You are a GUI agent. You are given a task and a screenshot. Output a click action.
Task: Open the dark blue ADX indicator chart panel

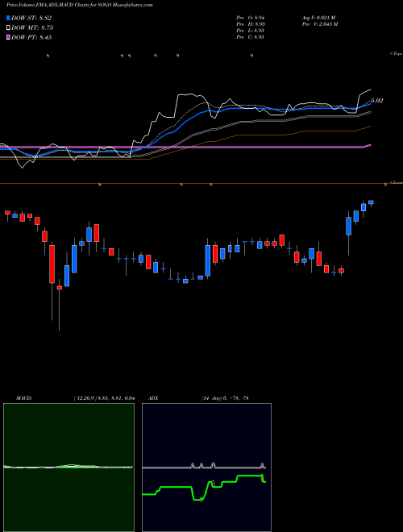(206, 468)
